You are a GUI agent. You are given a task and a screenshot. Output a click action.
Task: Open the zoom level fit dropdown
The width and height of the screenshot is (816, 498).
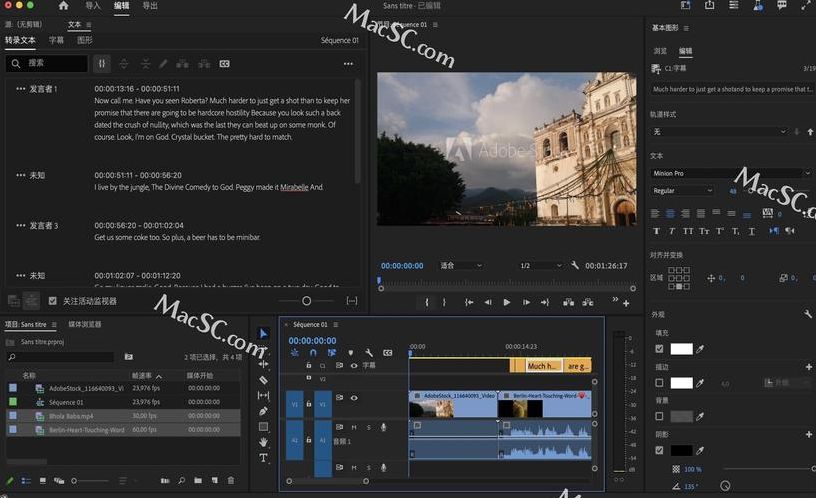tap(461, 265)
